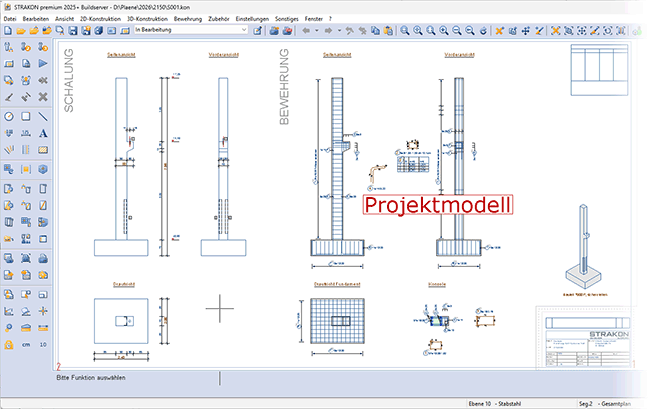The width and height of the screenshot is (650, 409).
Task: Click the gray X delete tool icon
Action: click(43, 98)
